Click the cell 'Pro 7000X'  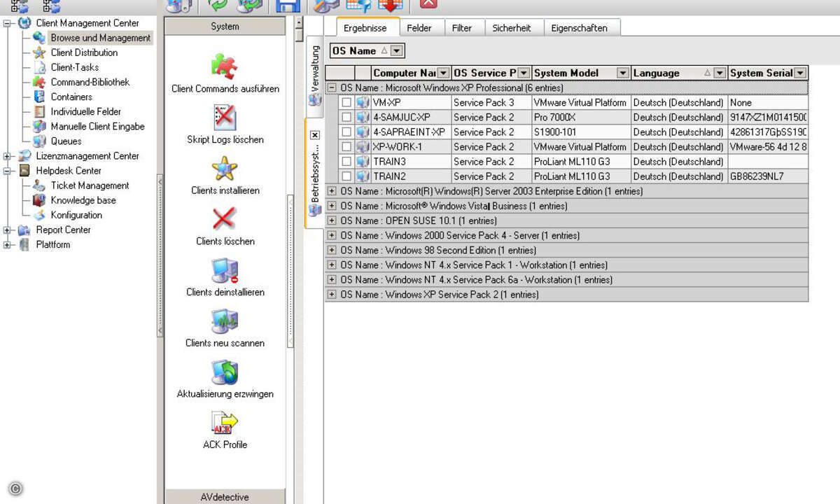pyautogui.click(x=581, y=117)
